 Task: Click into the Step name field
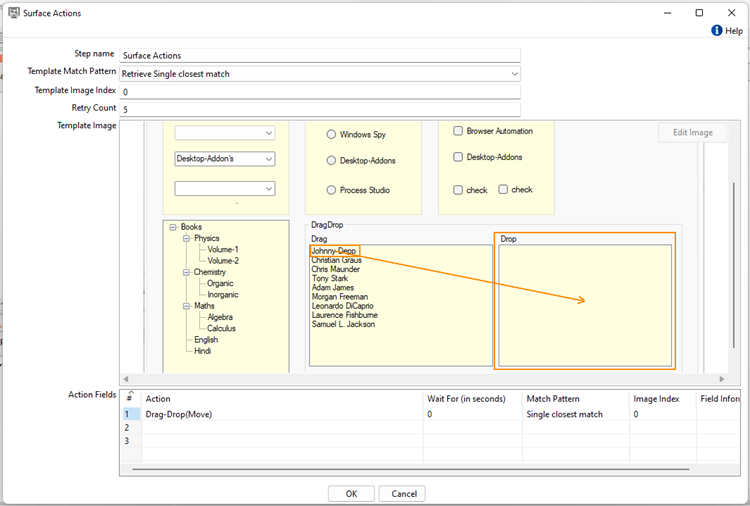click(320, 56)
